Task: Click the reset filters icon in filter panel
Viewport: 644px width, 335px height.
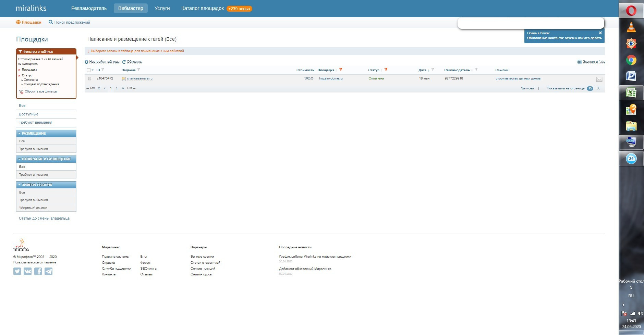Action: tap(21, 92)
